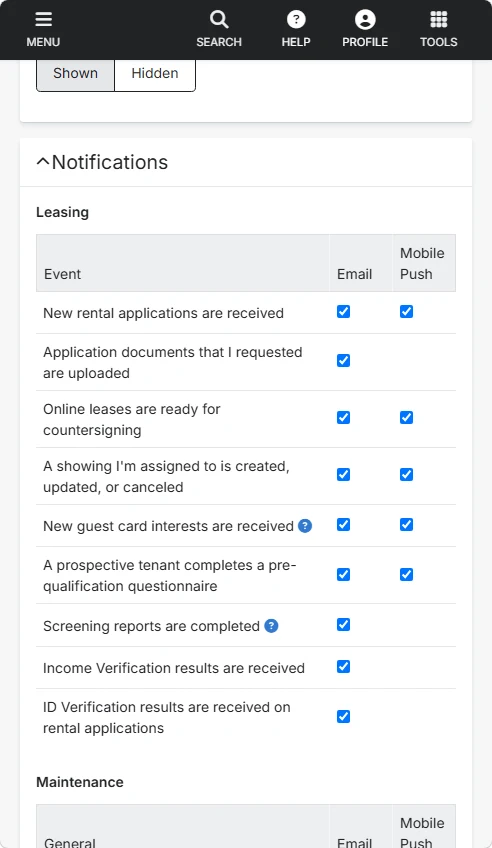Viewport: 492px width, 848px height.
Task: Click Mobile Push header in Leasing table
Action: pos(422,263)
